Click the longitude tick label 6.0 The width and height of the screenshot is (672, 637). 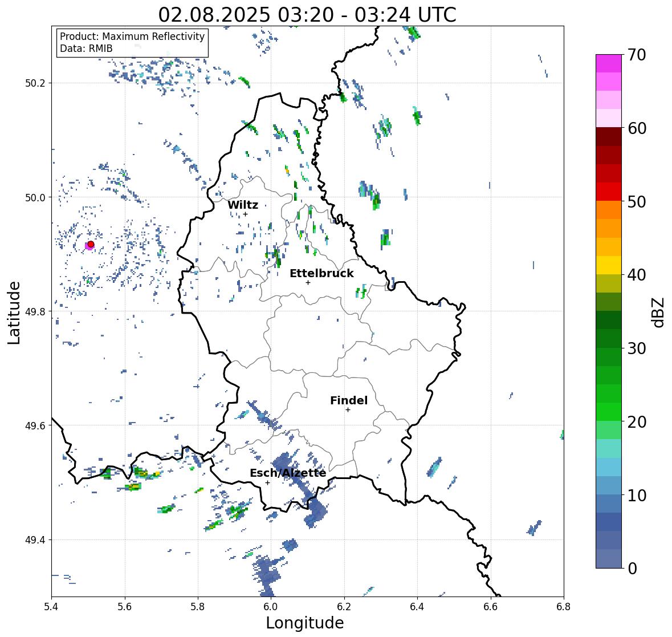point(271,607)
